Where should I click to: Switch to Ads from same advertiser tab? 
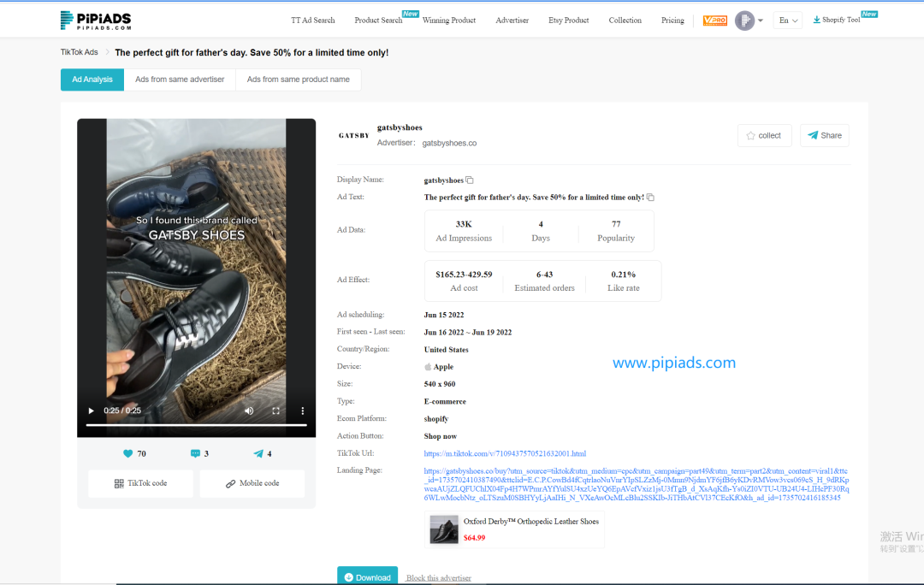[180, 80]
